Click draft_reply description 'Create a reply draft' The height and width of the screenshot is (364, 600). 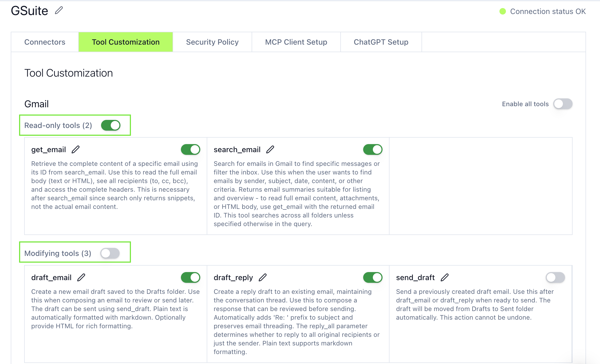(x=297, y=322)
